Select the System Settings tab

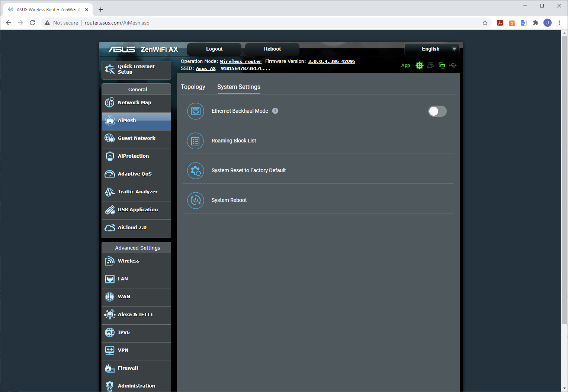239,87
